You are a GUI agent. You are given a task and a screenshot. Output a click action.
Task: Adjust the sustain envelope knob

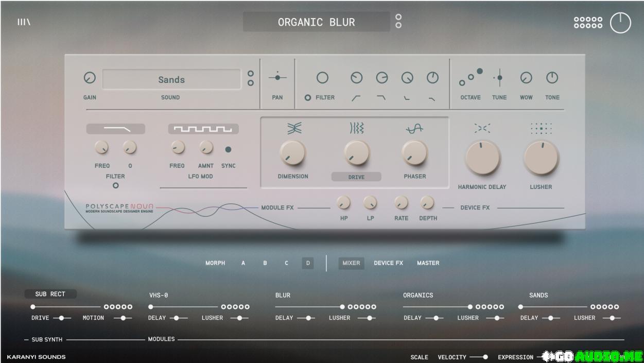coord(407,78)
